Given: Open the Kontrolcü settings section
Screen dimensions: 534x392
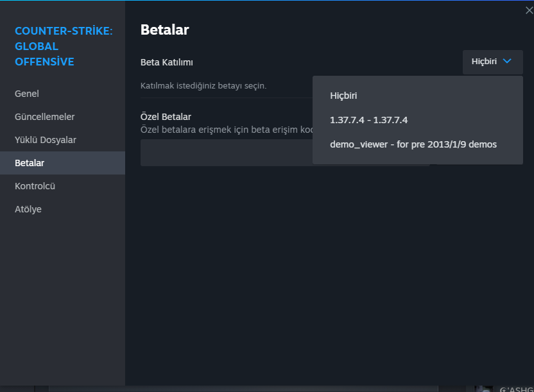Looking at the screenshot, I should click(x=35, y=186).
